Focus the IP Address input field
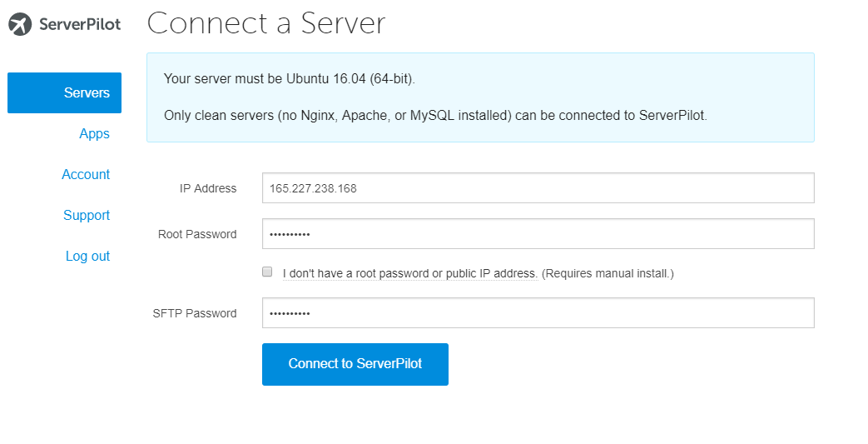This screenshot has height=444, width=868. [x=538, y=188]
